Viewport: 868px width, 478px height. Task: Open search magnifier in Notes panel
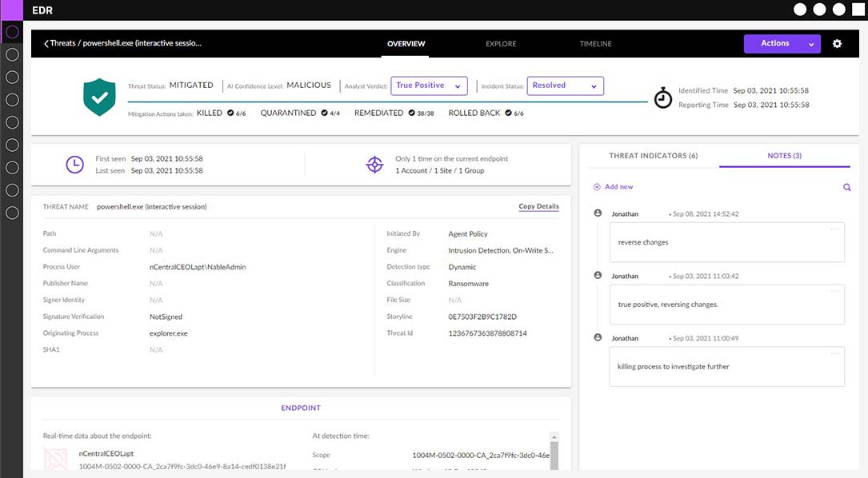(x=847, y=188)
